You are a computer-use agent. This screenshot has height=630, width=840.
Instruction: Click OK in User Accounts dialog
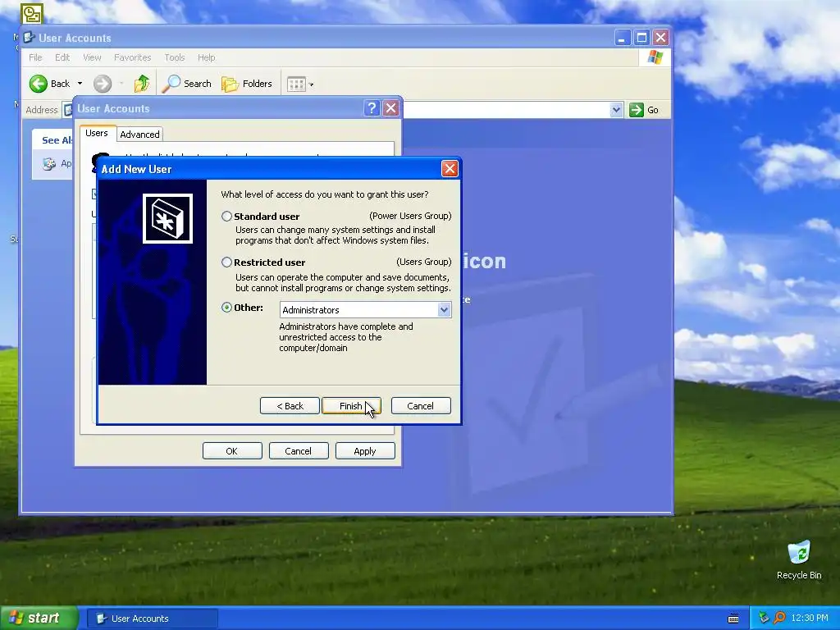(232, 451)
